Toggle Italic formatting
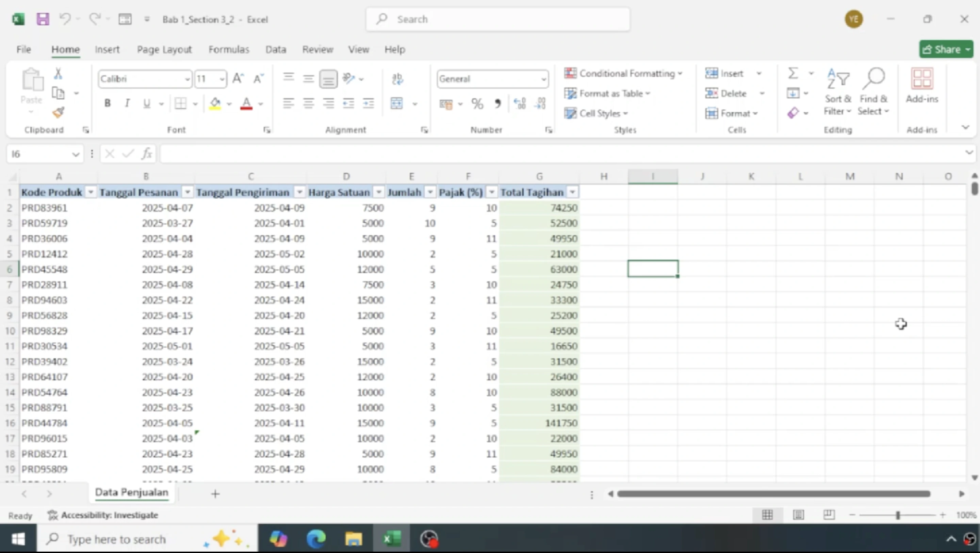The width and height of the screenshot is (980, 553). click(x=127, y=103)
